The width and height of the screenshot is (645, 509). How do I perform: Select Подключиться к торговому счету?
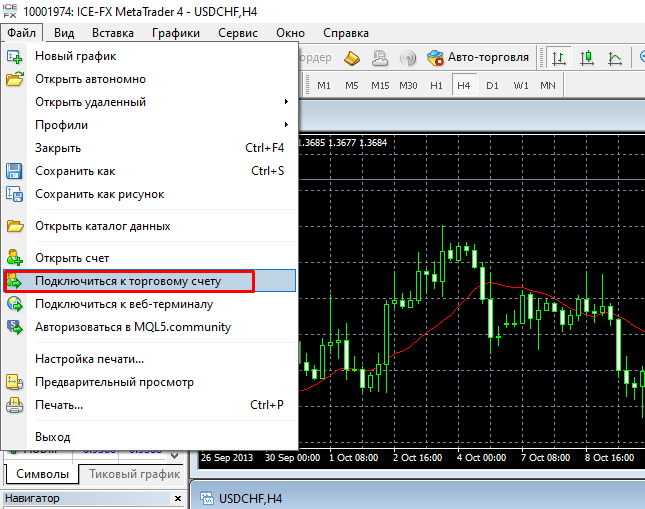click(150, 281)
